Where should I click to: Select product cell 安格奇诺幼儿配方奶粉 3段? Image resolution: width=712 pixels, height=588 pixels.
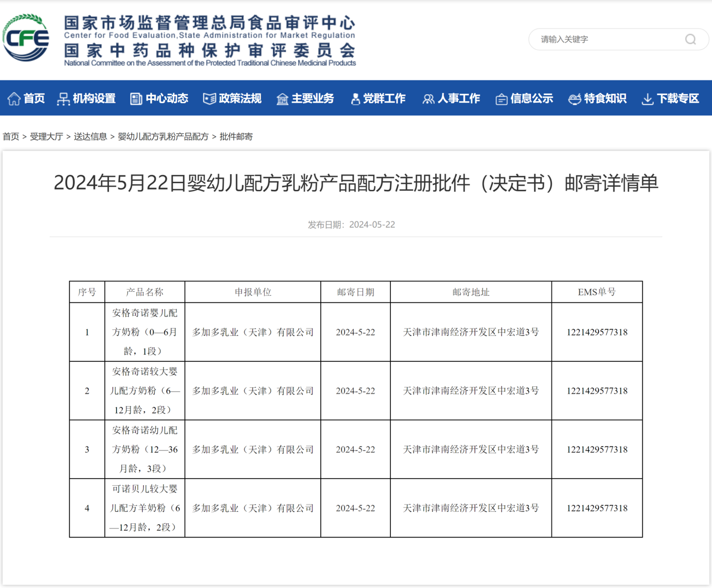click(x=145, y=449)
